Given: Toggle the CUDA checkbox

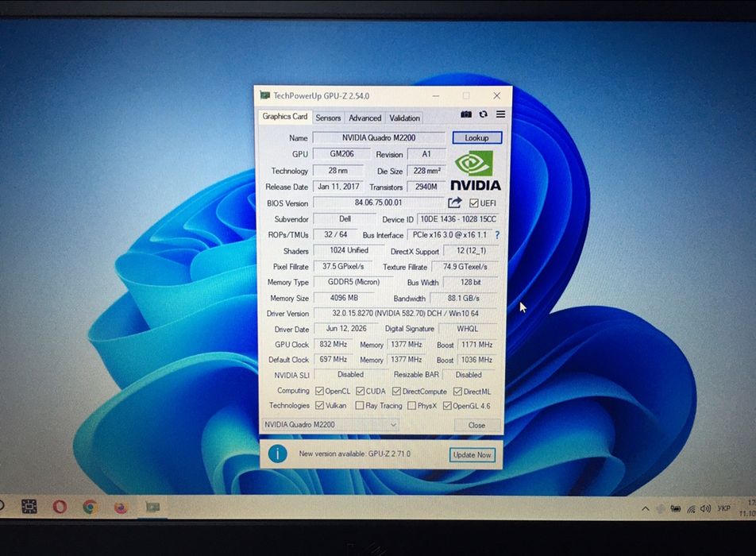Looking at the screenshot, I should point(361,391).
